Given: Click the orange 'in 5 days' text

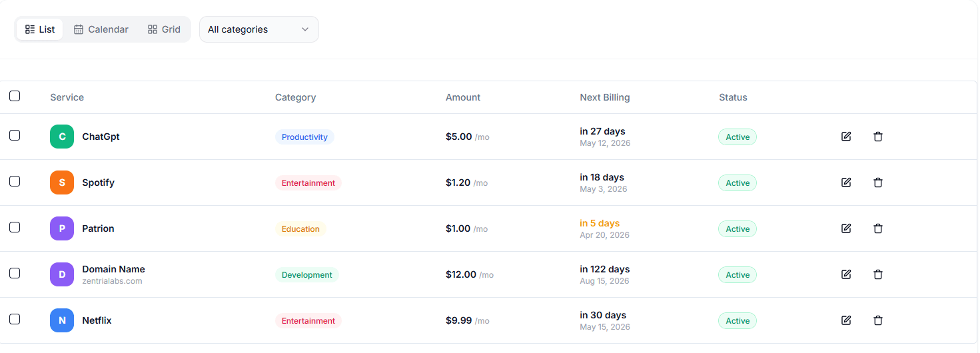Looking at the screenshot, I should 600,223.
